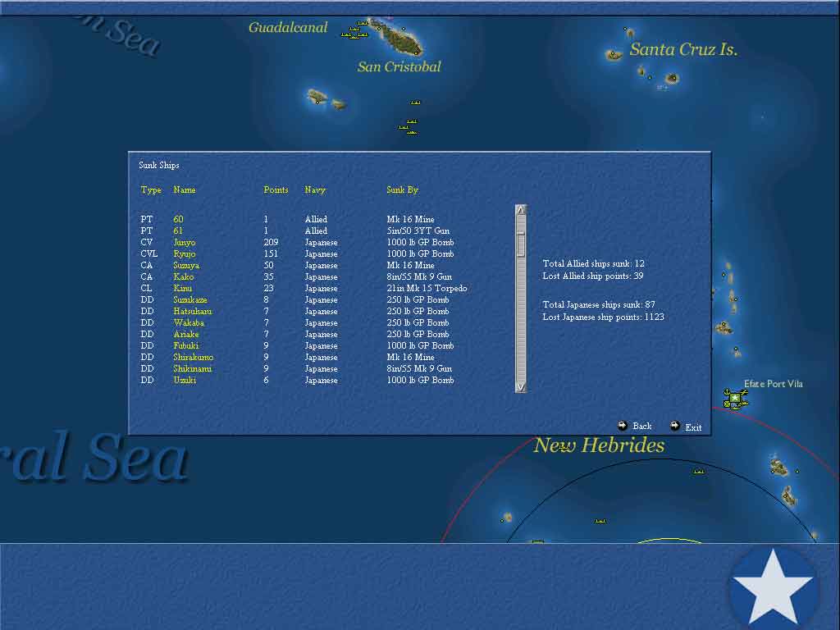Select the Efate Port Vila base icon

click(x=734, y=399)
